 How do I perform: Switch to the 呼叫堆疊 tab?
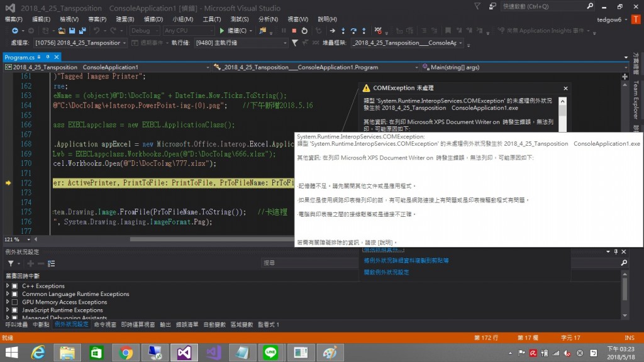[x=16, y=325]
